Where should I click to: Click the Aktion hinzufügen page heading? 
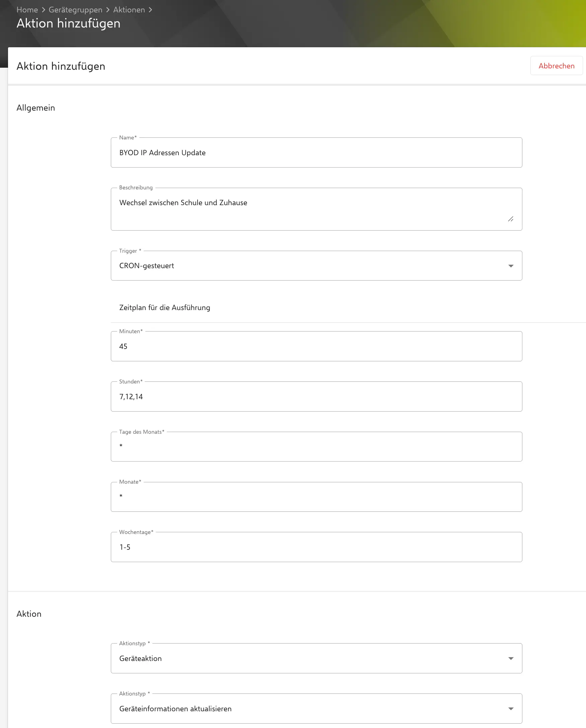coord(69,23)
